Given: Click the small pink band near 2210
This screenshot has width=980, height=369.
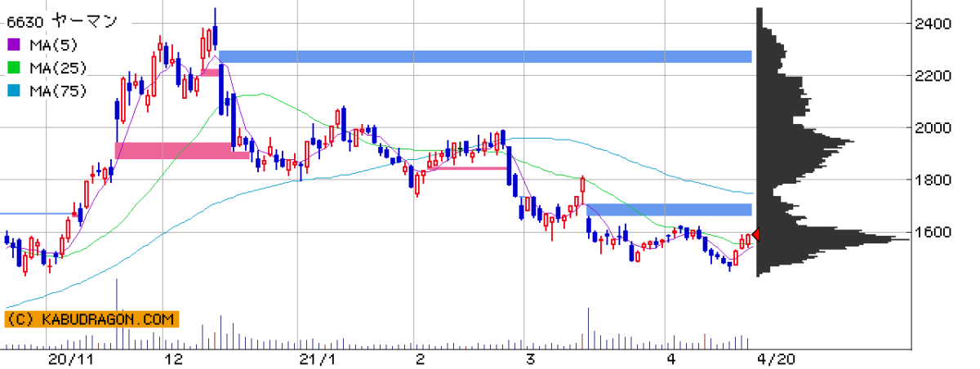Looking at the screenshot, I should (210, 73).
